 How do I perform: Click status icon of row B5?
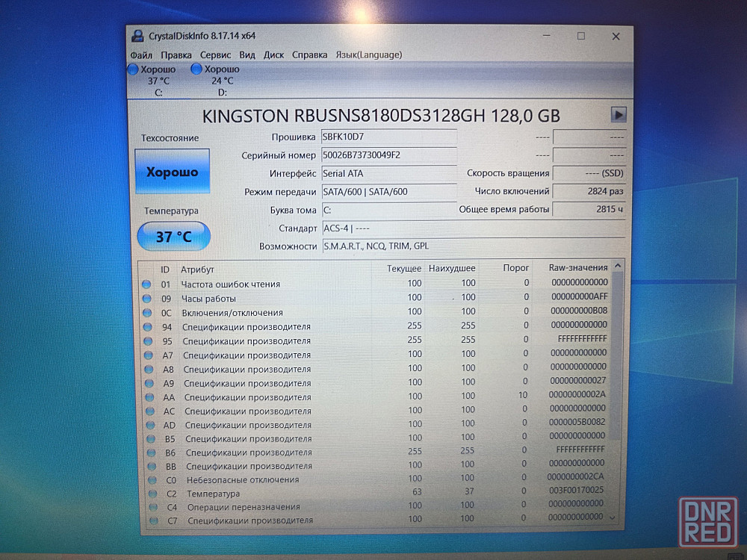pyautogui.click(x=152, y=439)
